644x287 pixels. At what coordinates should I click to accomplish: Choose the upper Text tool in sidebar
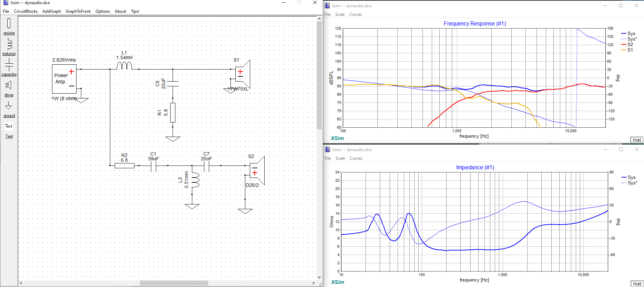9,126
